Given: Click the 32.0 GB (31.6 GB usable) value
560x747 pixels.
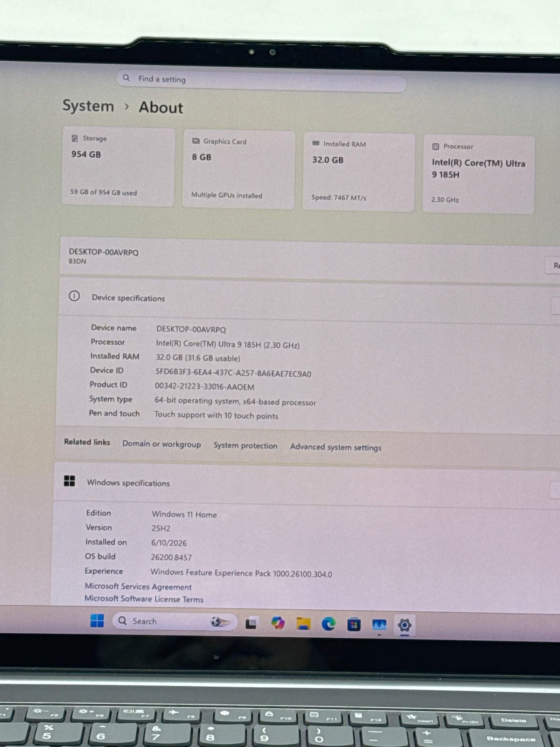Looking at the screenshot, I should pos(198,358).
